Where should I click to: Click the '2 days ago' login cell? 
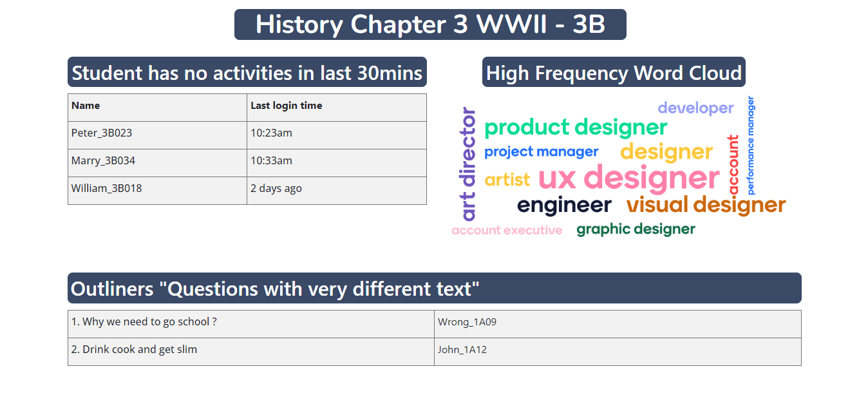[x=276, y=189]
